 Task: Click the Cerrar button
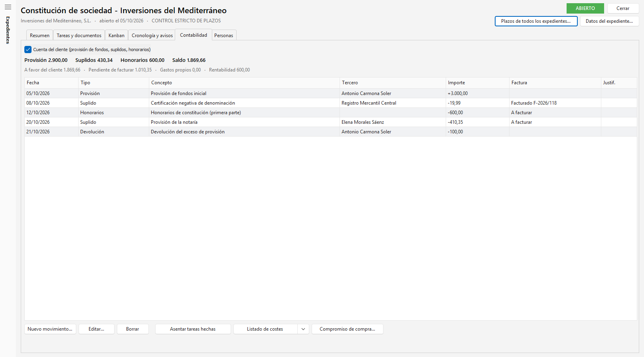coord(623,8)
